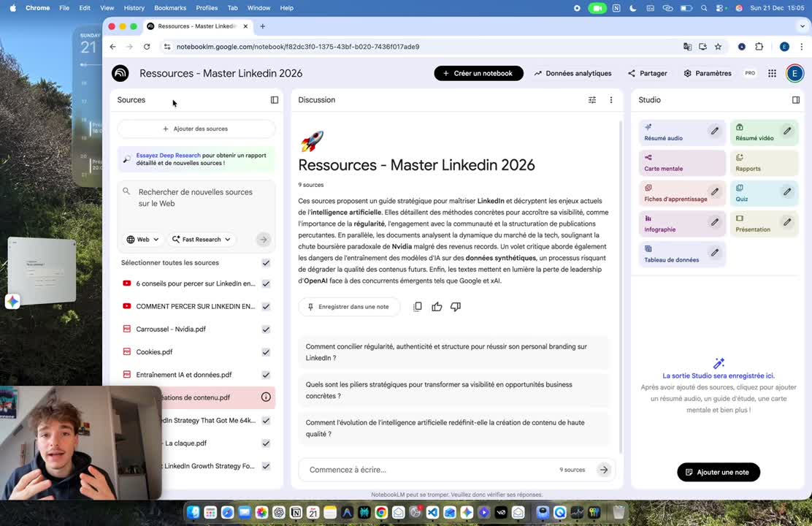This screenshot has height=526, width=812.
Task: Open Chrome Profiles menu
Action: point(207,8)
